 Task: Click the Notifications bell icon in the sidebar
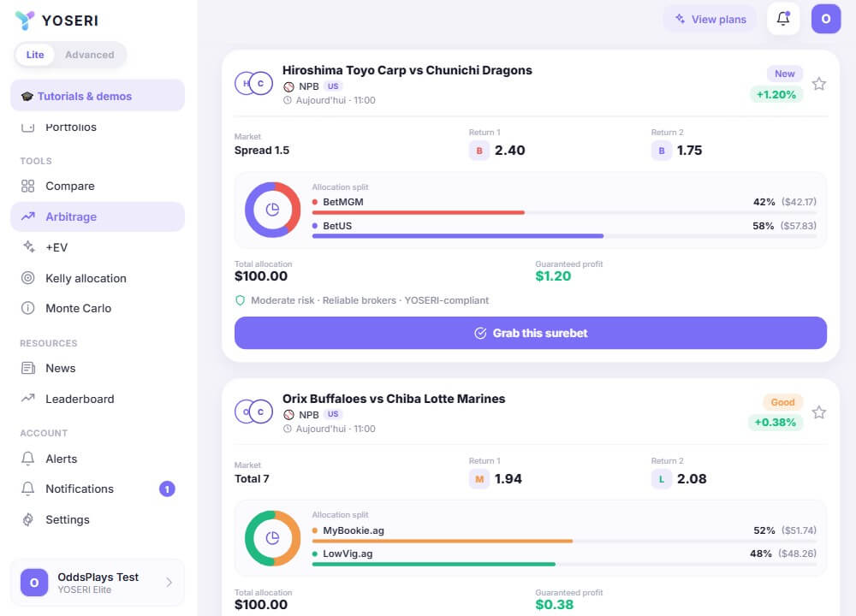tap(28, 489)
